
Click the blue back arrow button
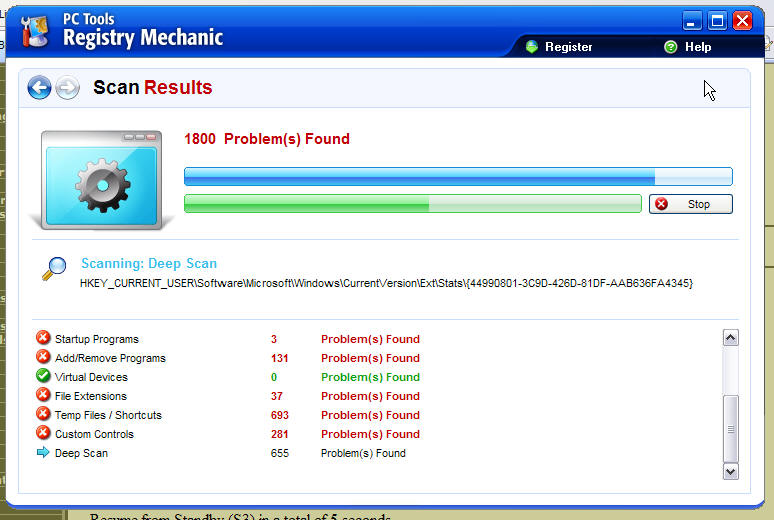pyautogui.click(x=39, y=87)
